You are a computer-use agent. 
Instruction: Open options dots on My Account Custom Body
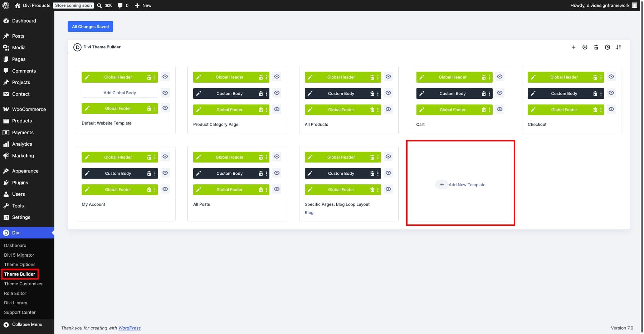(x=155, y=174)
